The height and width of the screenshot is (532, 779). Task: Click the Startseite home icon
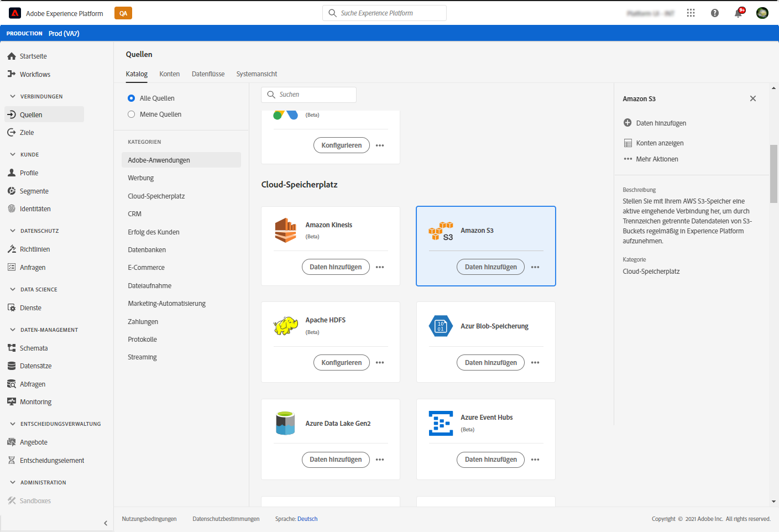pyautogui.click(x=12, y=56)
